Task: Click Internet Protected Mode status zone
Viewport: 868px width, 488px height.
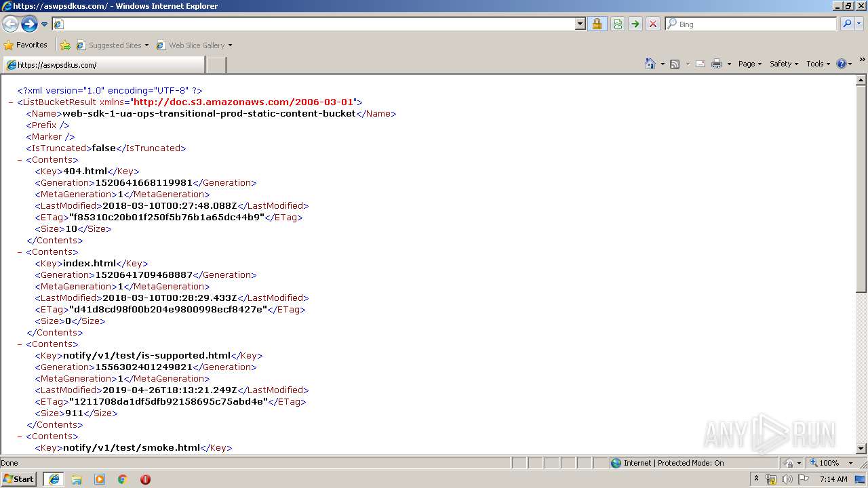Action: (x=694, y=463)
